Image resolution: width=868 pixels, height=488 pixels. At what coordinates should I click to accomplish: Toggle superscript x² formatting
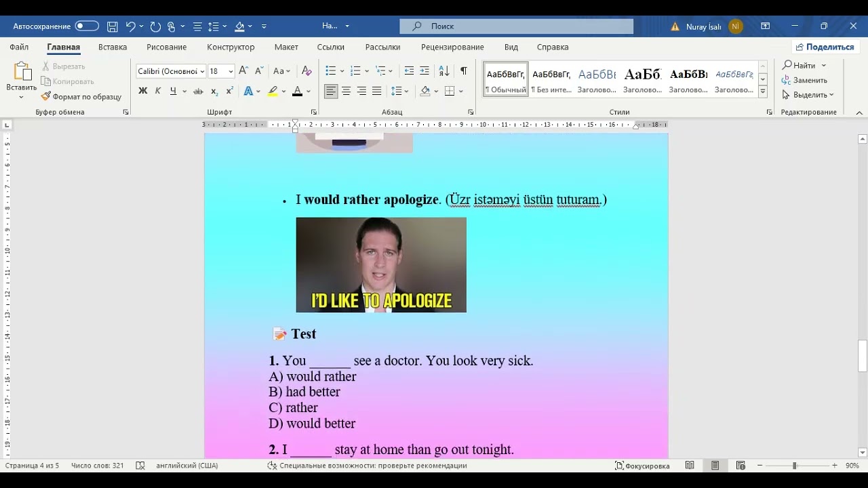230,91
